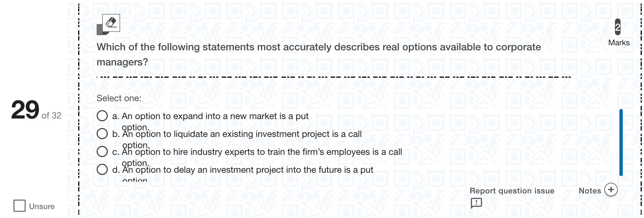Image resolution: width=644 pixels, height=218 pixels.
Task: Open the Report question issue icon
Action: (x=476, y=203)
